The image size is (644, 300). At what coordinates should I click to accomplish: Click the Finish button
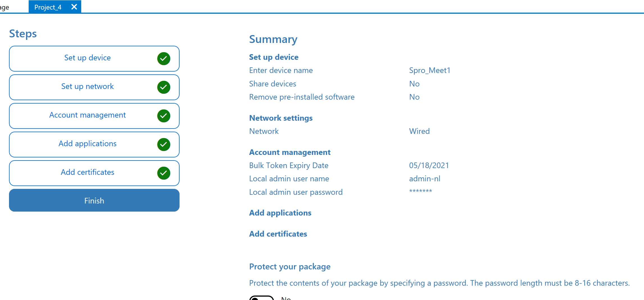(x=94, y=200)
